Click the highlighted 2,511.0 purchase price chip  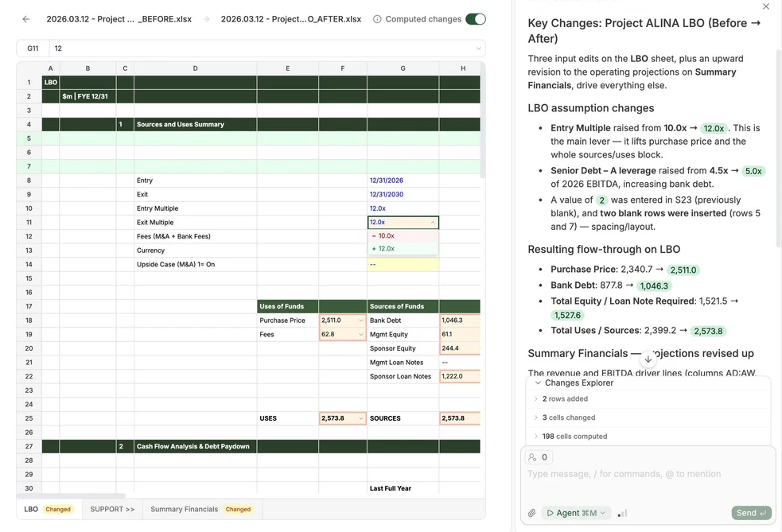click(683, 270)
